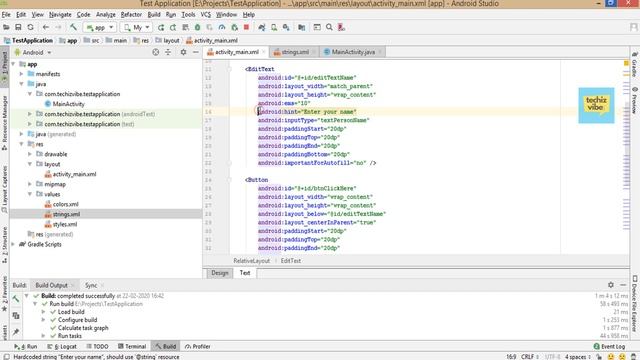This screenshot has height=360, width=640.
Task: Open the Run tool window button
Action: tap(26, 346)
